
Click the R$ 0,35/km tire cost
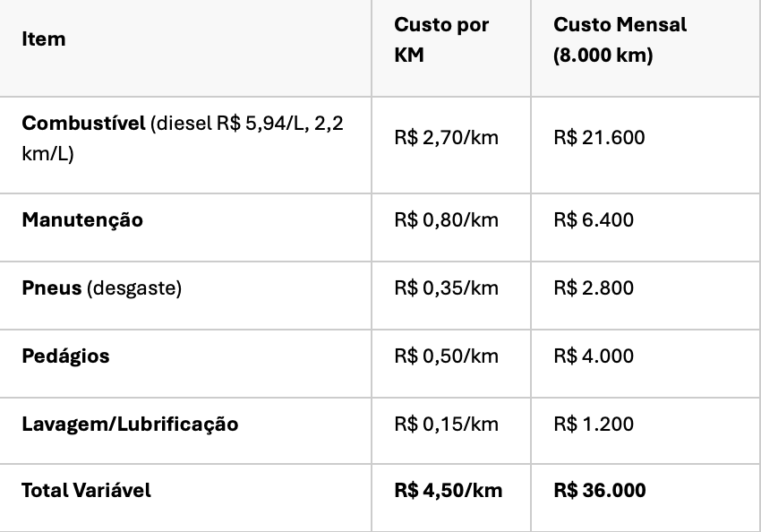(446, 288)
